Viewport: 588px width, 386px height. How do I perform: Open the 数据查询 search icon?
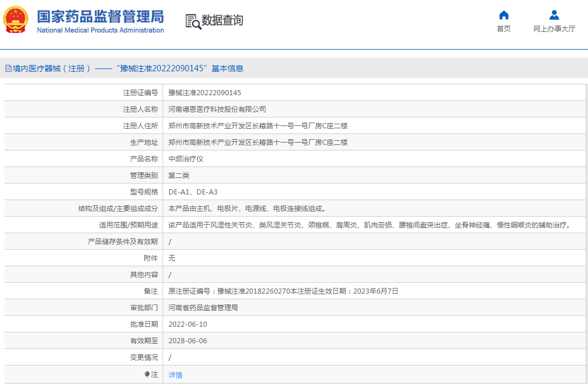pos(193,22)
